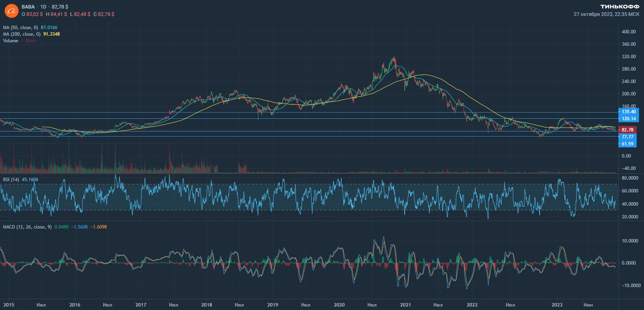Click the 2021 label on the time axis
The width and height of the screenshot is (644, 310).
point(405,305)
